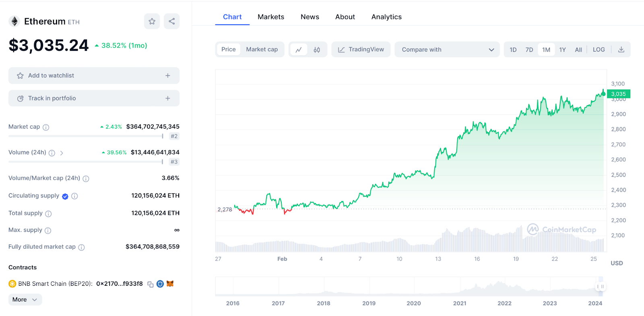Click the BNB Smart Chain logo icon
This screenshot has height=316, width=644.
[12, 284]
